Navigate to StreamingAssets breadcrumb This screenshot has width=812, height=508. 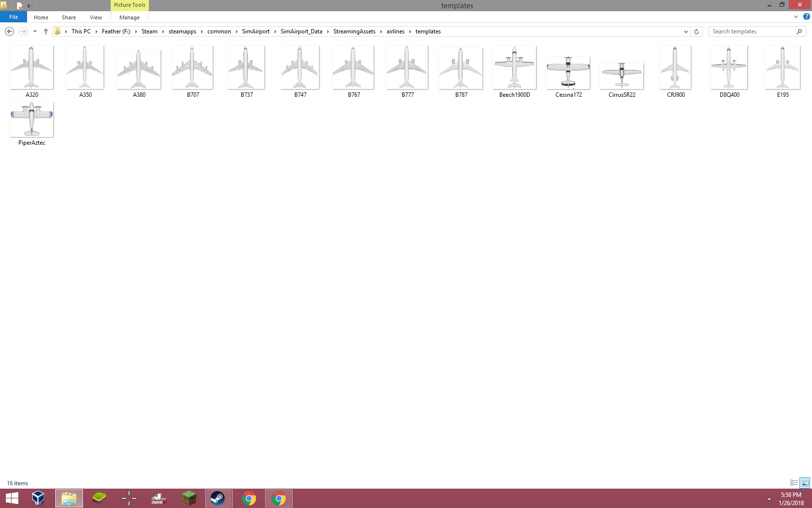tap(354, 31)
